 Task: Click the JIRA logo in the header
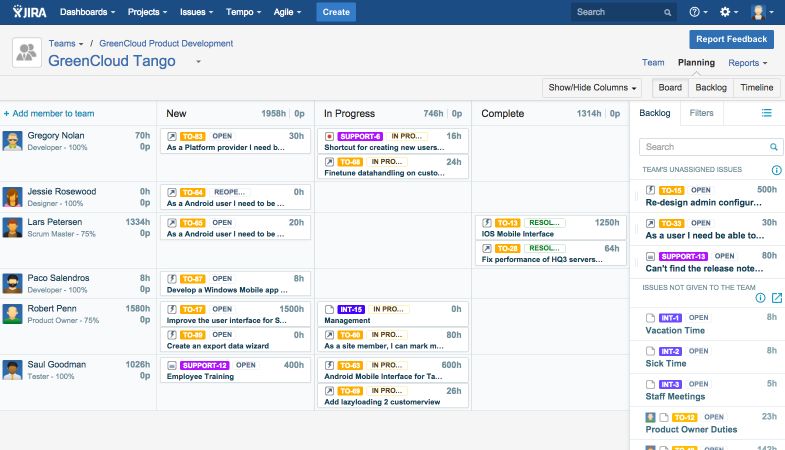[27, 12]
